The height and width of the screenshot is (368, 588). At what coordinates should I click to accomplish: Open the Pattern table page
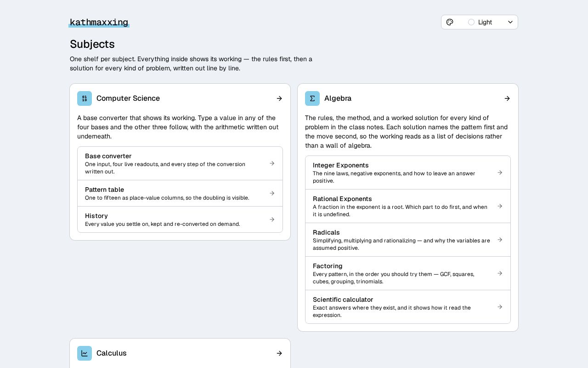coord(180,193)
